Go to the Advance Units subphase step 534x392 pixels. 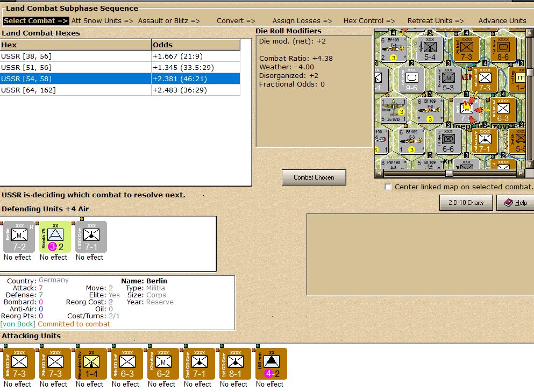[x=502, y=21]
